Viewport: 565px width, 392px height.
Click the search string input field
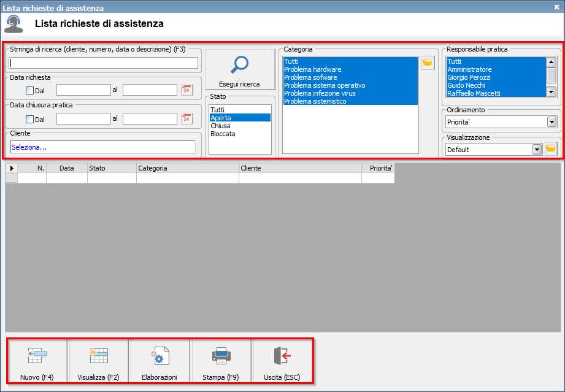[x=104, y=63]
